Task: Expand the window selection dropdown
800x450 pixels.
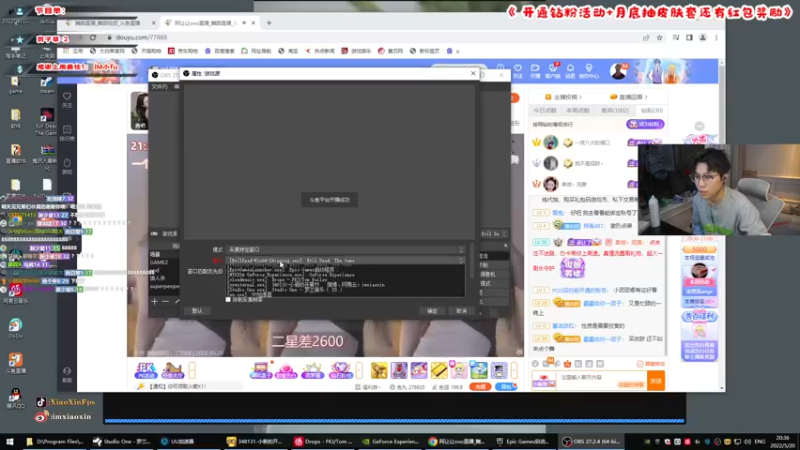Action: 345,260
